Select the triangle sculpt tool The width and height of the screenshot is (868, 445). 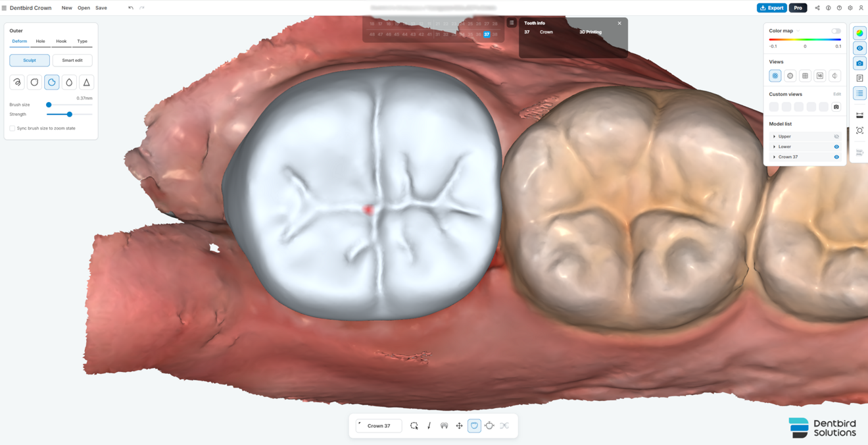[x=86, y=82]
